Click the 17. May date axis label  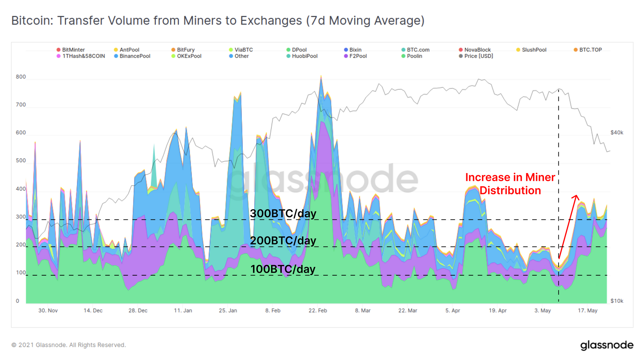coord(587,310)
